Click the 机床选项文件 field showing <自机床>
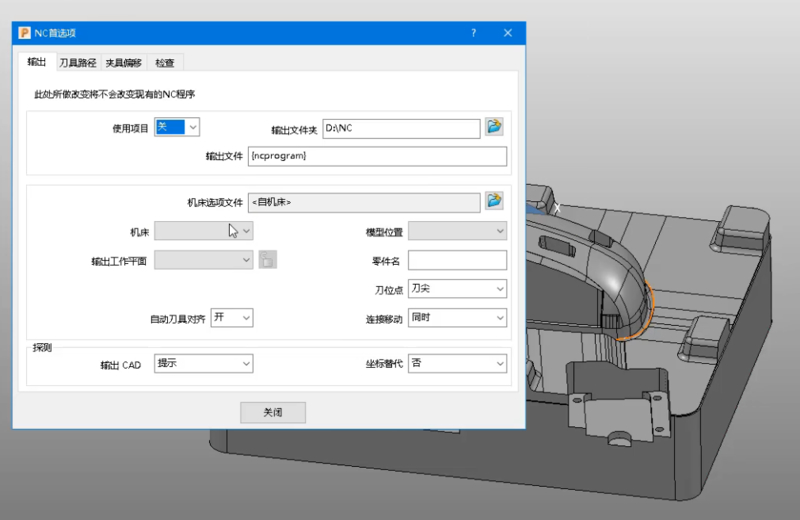 point(364,203)
